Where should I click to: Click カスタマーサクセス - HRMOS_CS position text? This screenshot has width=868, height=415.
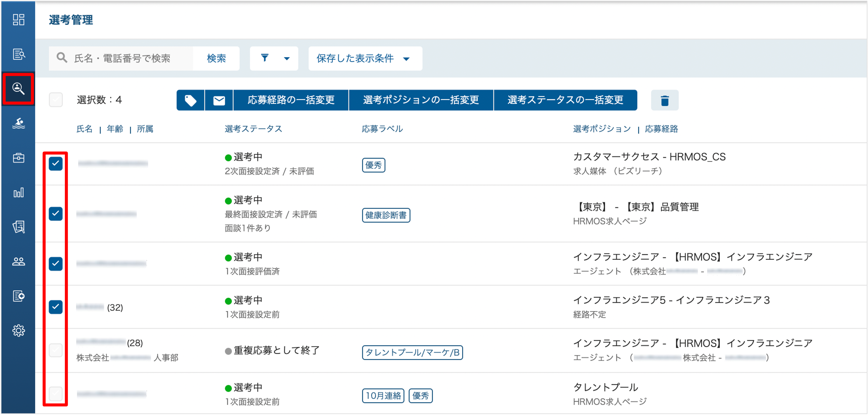point(649,157)
